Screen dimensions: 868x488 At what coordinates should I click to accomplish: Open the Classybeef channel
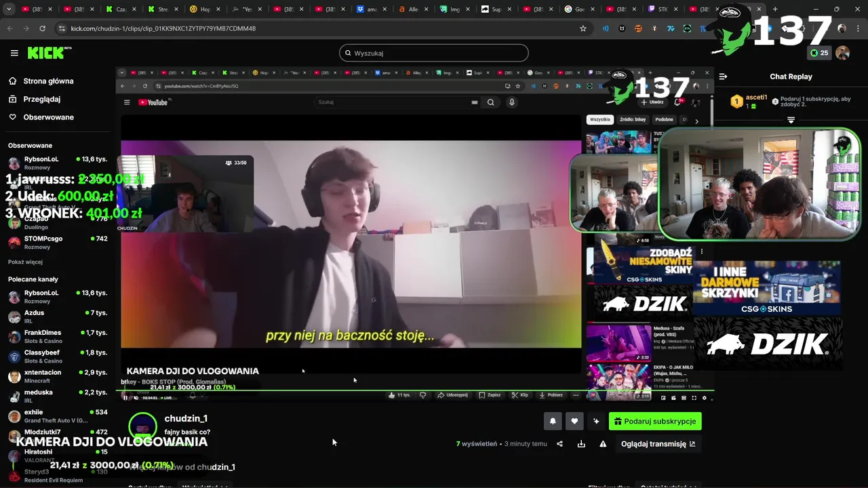(x=57, y=357)
